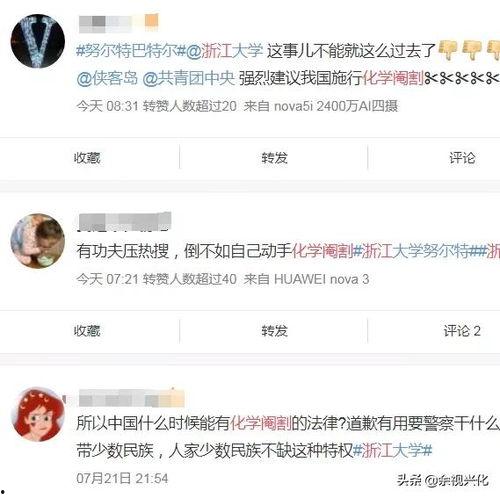Open 化学阉割 keyword in second post
The height and width of the screenshot is (498, 500).
(322, 251)
